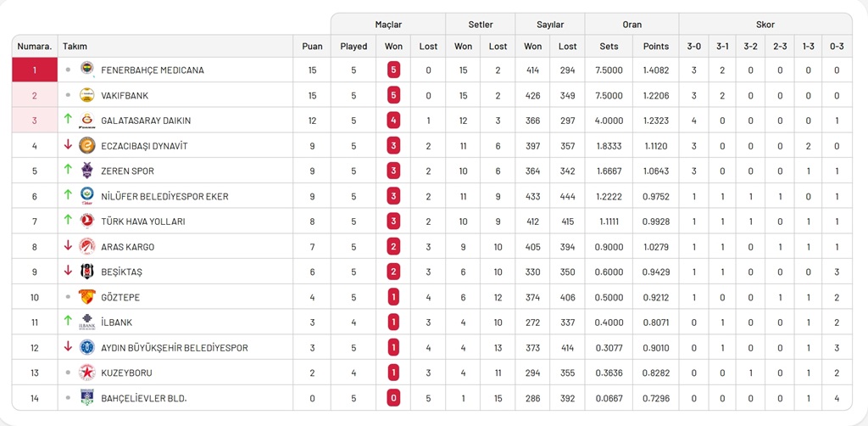Click the Kuzeyboru red star logo
Viewport: 868px width, 426px height.
click(x=86, y=373)
